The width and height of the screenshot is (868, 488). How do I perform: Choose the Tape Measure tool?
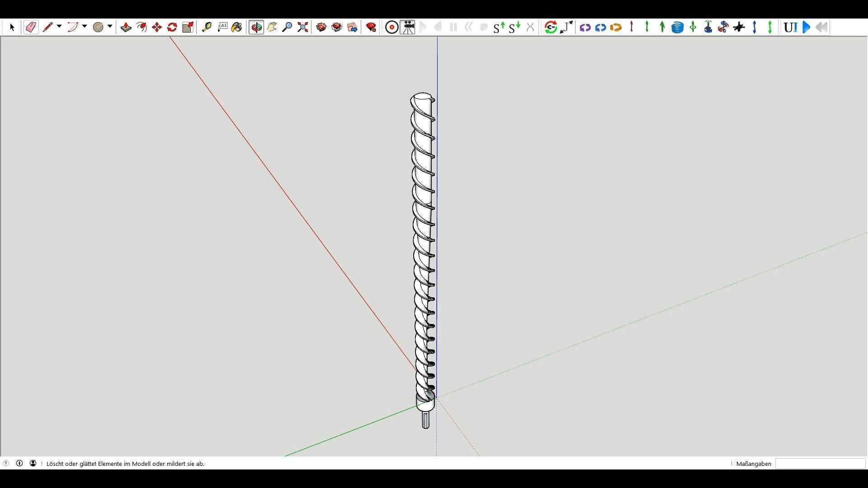(207, 28)
